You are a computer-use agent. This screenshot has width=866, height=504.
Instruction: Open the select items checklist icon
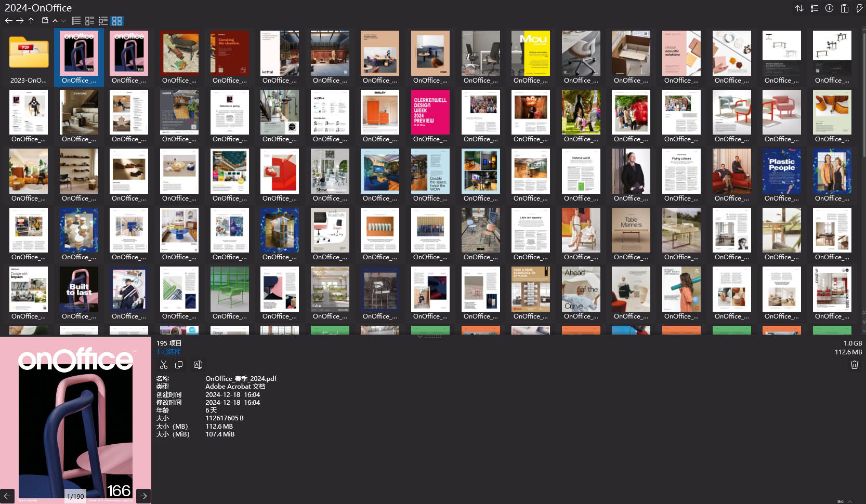coord(815,8)
